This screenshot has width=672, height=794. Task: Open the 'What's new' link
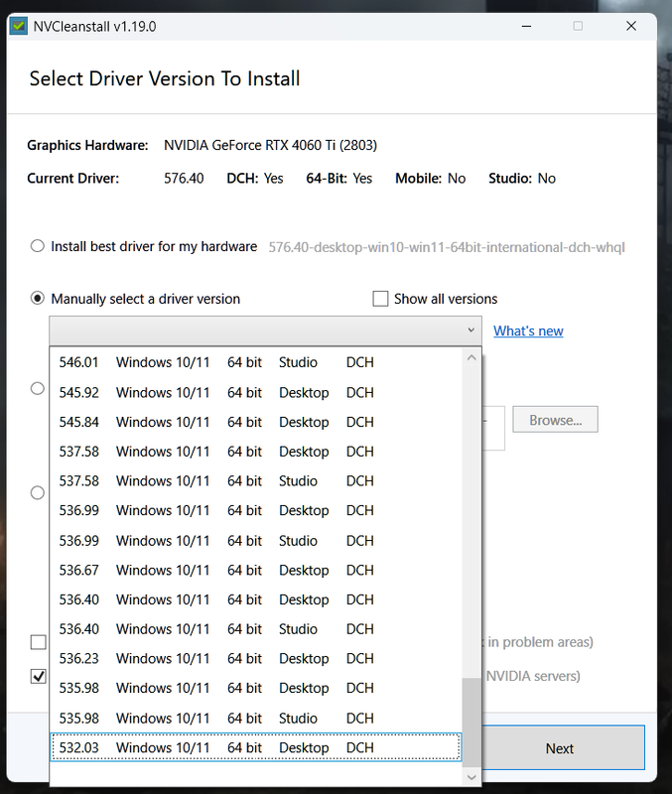[x=528, y=331]
